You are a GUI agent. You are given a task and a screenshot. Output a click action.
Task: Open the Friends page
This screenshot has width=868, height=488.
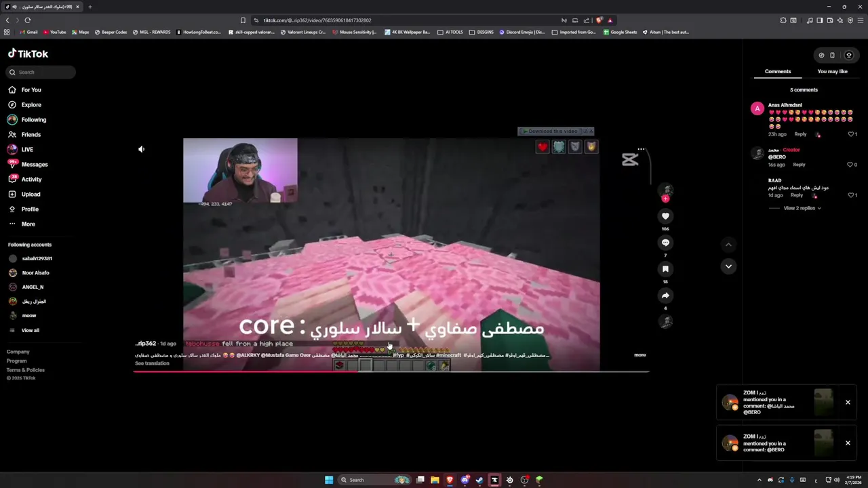tap(24, 134)
